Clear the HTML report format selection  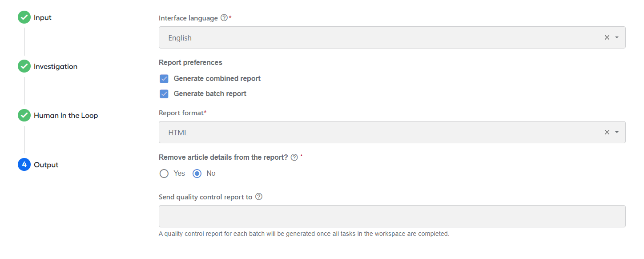pyautogui.click(x=607, y=133)
